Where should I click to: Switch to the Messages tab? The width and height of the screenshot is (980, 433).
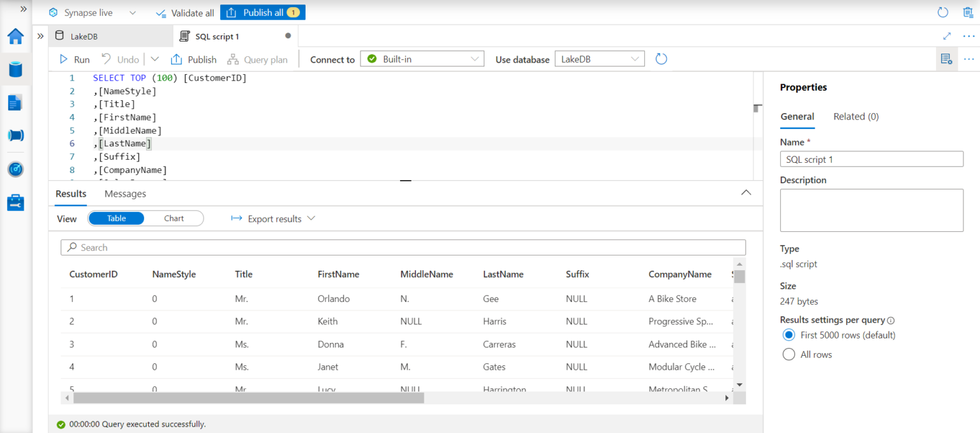click(x=125, y=194)
